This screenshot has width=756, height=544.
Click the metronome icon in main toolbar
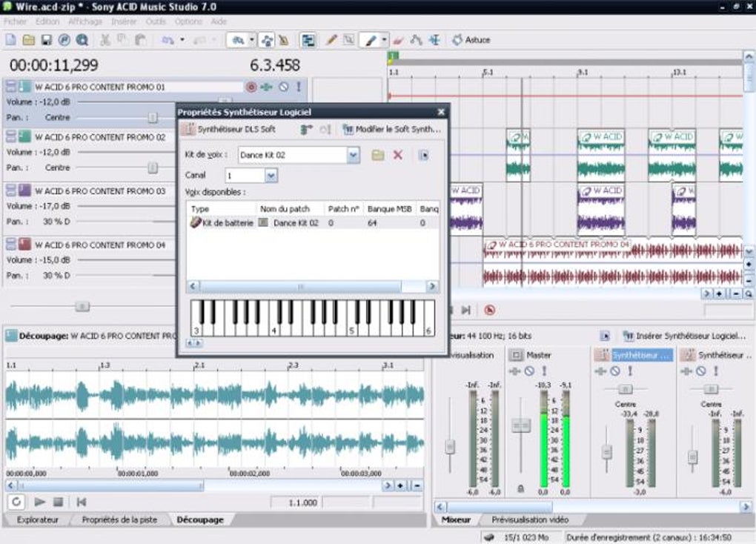click(x=283, y=40)
